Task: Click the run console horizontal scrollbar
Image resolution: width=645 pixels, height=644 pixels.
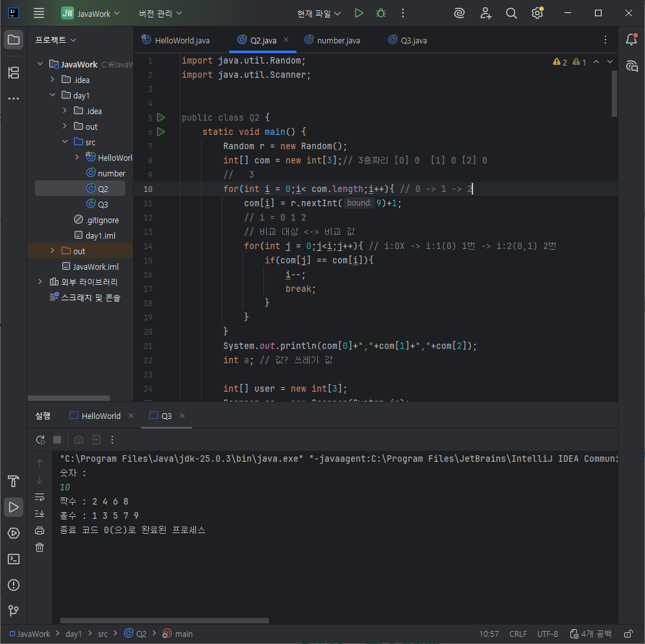Action: point(164,621)
